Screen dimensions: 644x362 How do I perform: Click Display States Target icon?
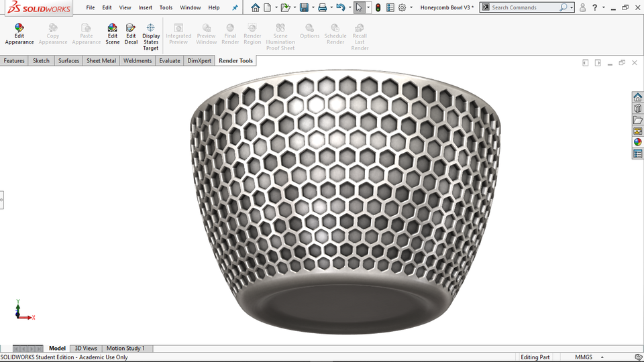[x=151, y=29]
